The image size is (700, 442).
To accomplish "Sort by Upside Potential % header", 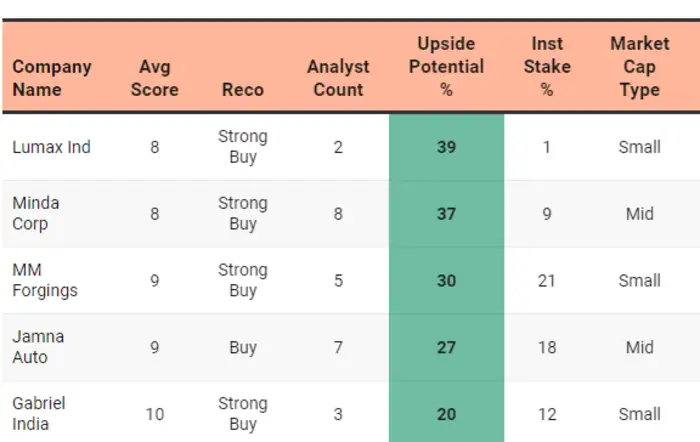I will pyautogui.click(x=446, y=67).
